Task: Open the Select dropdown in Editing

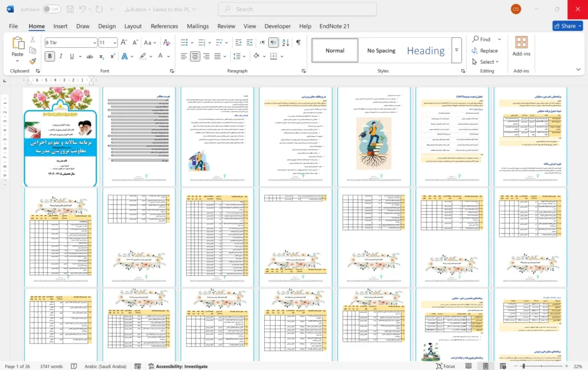Action: click(486, 62)
